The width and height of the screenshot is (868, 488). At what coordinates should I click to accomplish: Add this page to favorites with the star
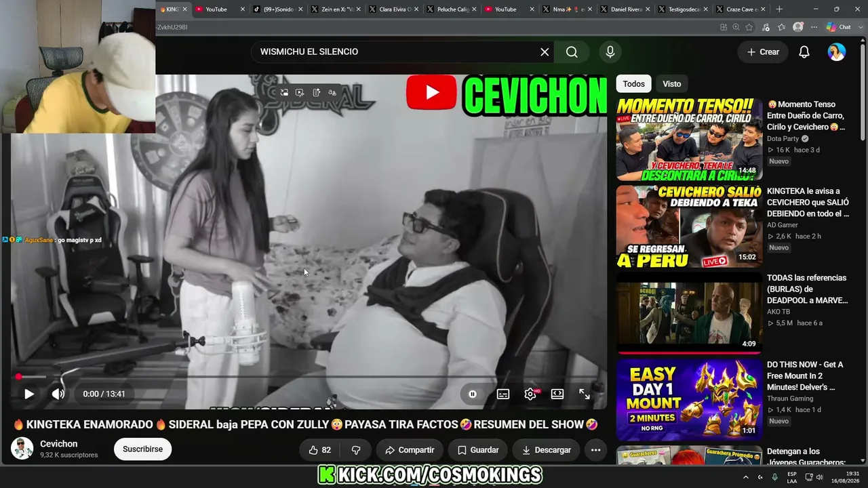(749, 27)
